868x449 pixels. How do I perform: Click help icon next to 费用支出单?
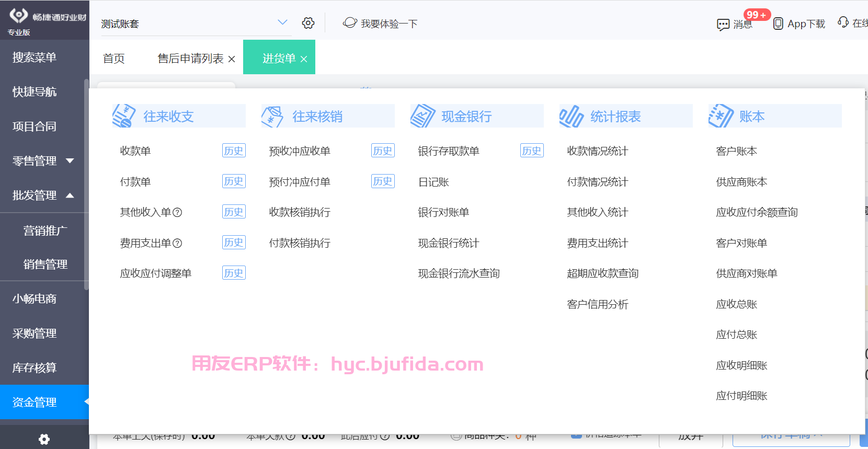coord(177,243)
